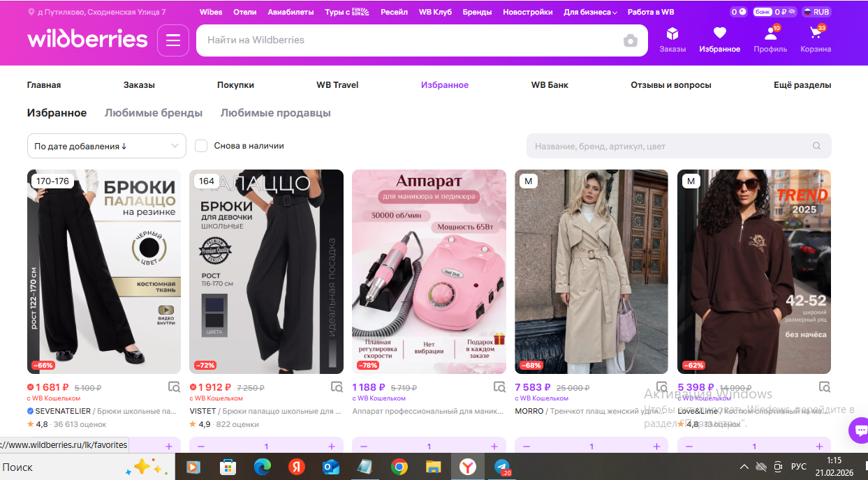Decrease quantity of MORRO trench coat
This screenshot has height=480, width=868.
point(527,446)
